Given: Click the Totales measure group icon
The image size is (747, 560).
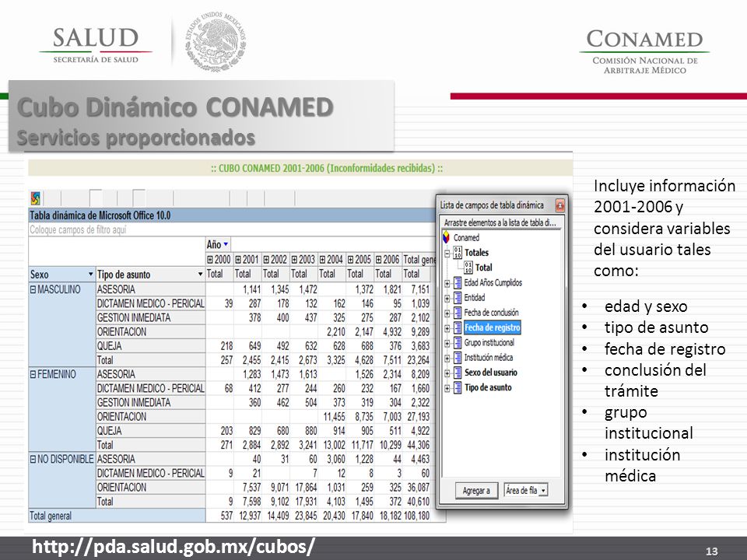Looking at the screenshot, I should [x=458, y=252].
